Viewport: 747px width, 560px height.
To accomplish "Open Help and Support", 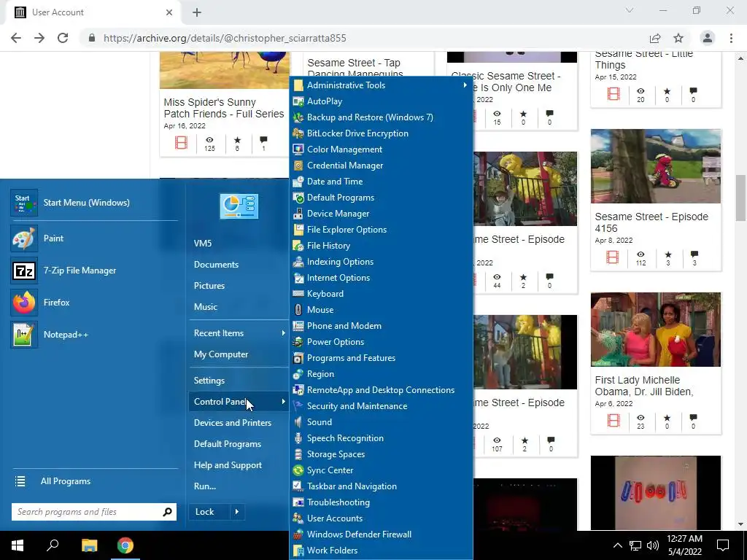I will coord(228,465).
